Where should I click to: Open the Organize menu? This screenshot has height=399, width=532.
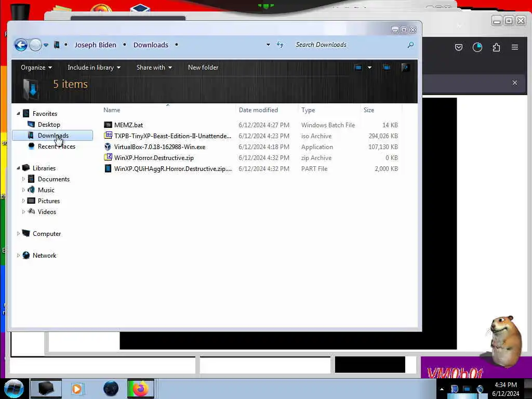point(36,68)
